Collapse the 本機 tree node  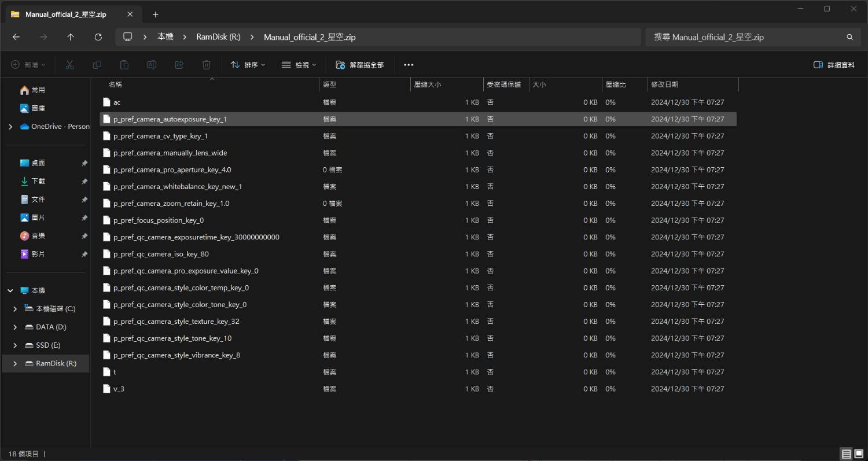[10, 290]
